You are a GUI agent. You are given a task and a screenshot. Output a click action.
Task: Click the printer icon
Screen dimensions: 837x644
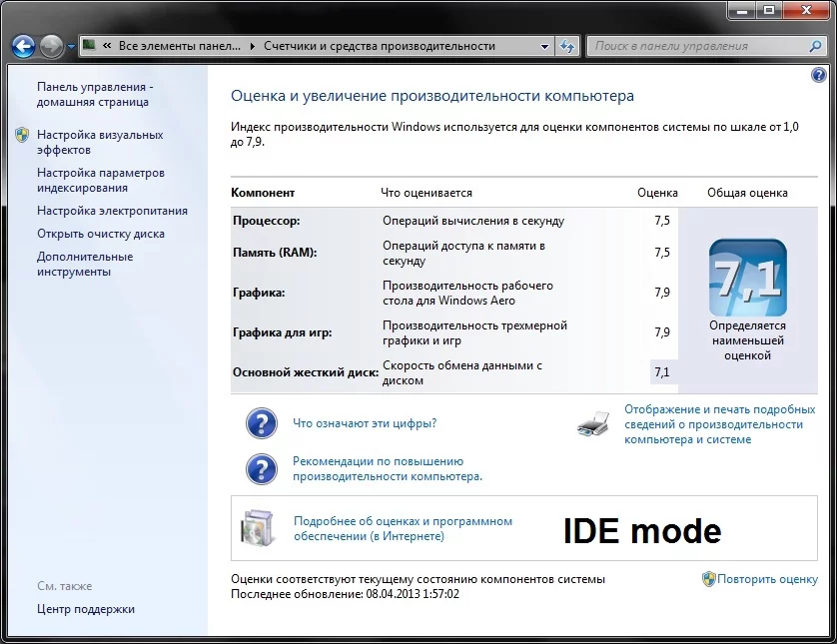[593, 424]
